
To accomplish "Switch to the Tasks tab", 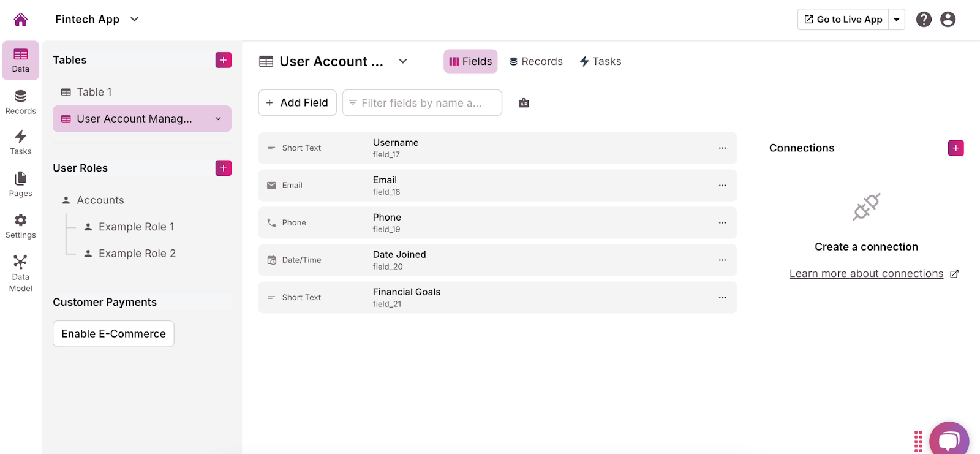I will [x=600, y=61].
